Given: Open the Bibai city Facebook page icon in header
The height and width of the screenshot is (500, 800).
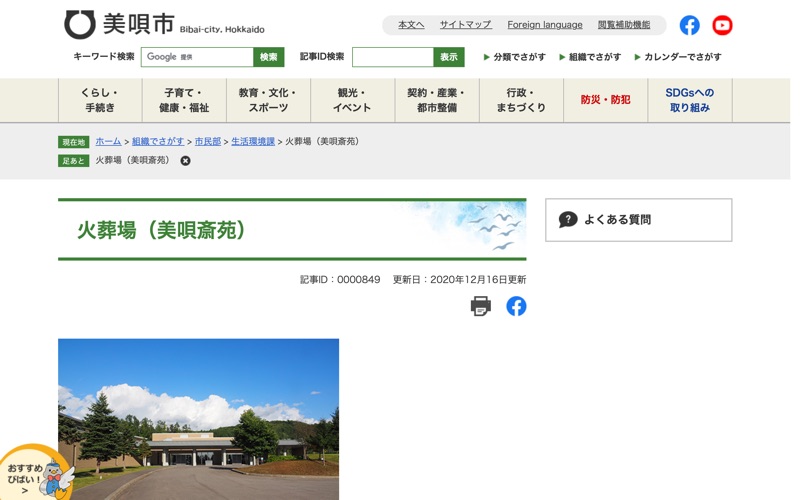Looking at the screenshot, I should click(x=689, y=25).
